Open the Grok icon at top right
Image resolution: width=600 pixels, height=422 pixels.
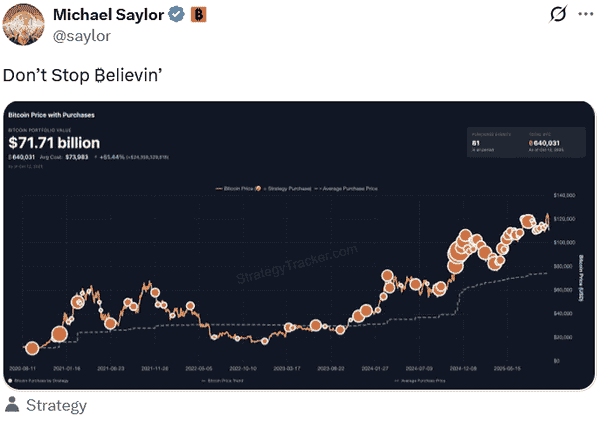(x=560, y=15)
